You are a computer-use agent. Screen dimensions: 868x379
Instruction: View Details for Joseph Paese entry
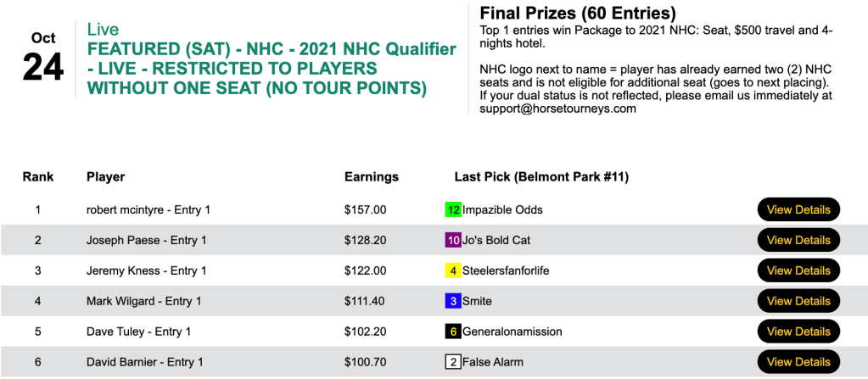[x=798, y=240]
